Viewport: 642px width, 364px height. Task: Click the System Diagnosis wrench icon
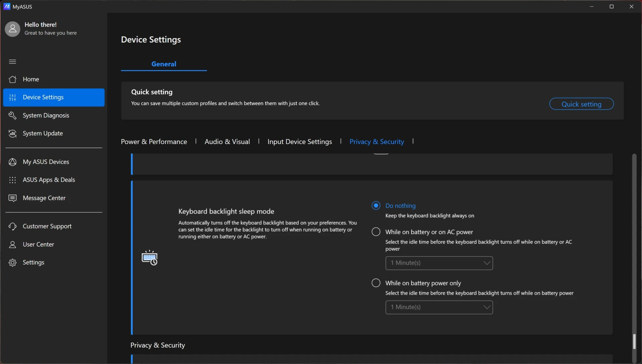click(x=12, y=115)
